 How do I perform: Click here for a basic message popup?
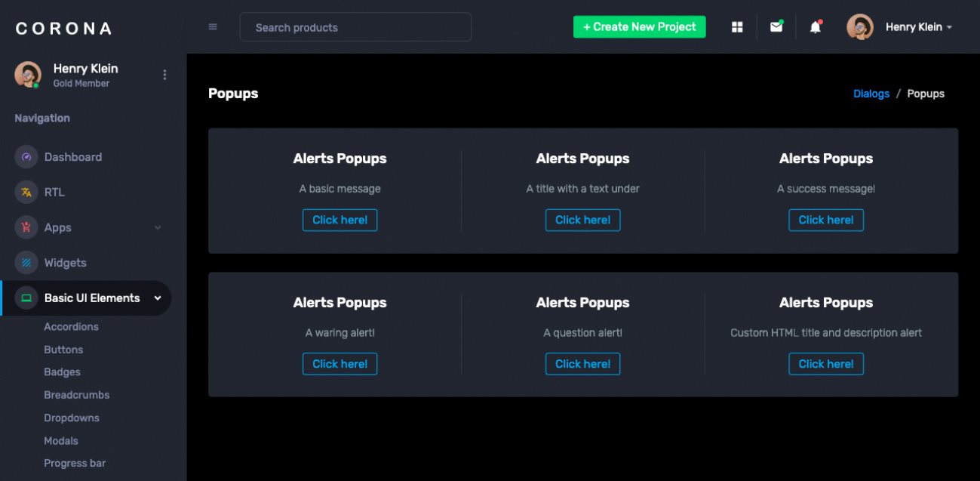pos(339,220)
